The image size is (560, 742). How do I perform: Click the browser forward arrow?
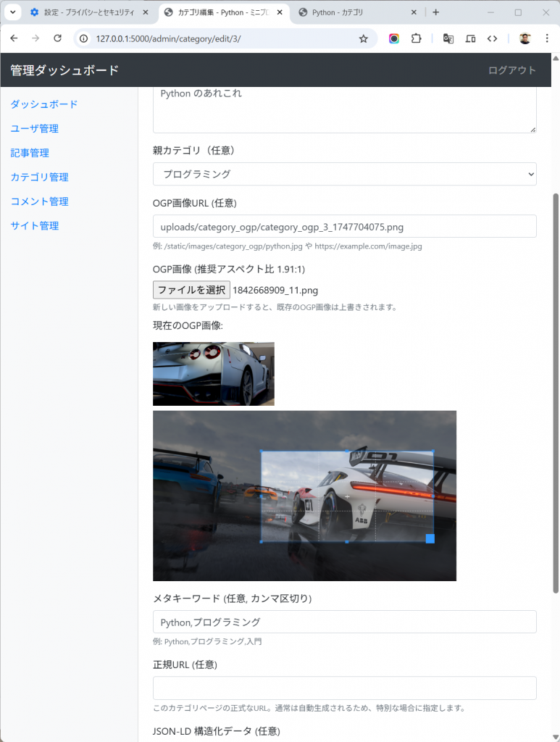35,38
